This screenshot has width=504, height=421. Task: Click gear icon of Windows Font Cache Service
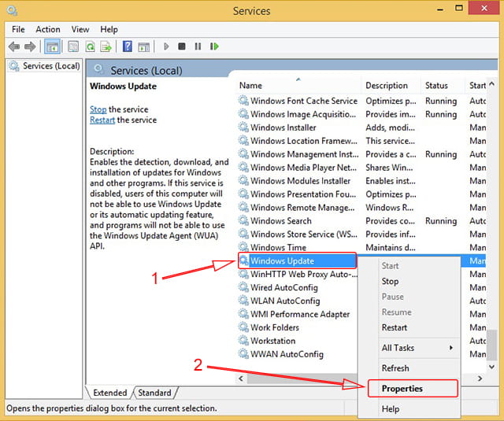tap(243, 101)
